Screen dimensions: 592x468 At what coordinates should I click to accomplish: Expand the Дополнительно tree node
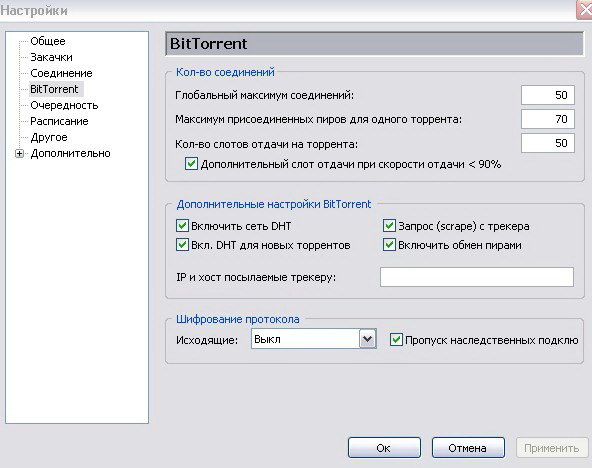(19, 154)
